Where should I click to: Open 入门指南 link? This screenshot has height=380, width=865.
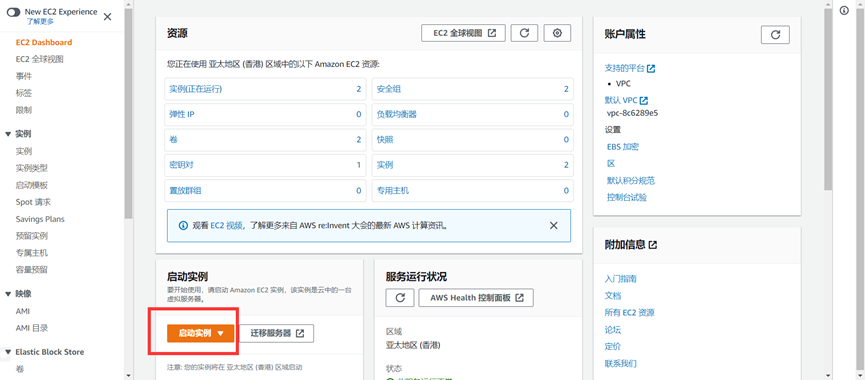[621, 279]
